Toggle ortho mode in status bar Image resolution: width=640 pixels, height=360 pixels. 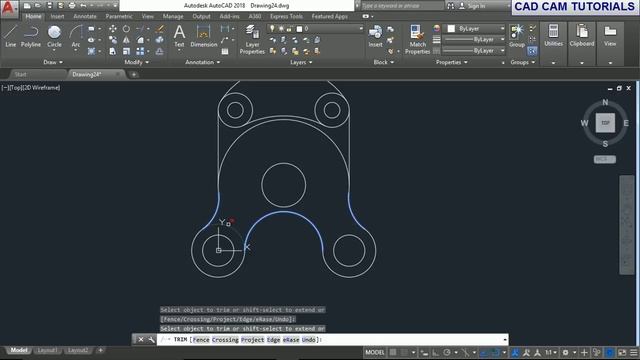pos(436,352)
